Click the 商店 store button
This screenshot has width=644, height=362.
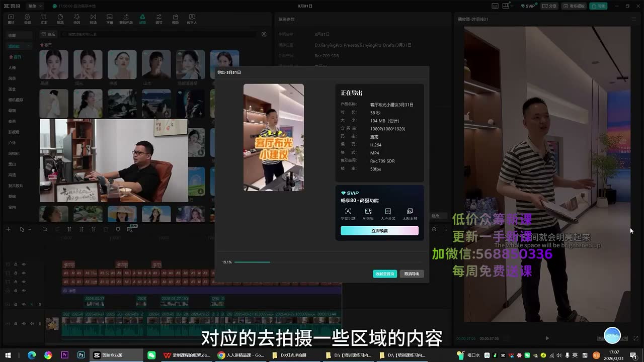click(49, 34)
